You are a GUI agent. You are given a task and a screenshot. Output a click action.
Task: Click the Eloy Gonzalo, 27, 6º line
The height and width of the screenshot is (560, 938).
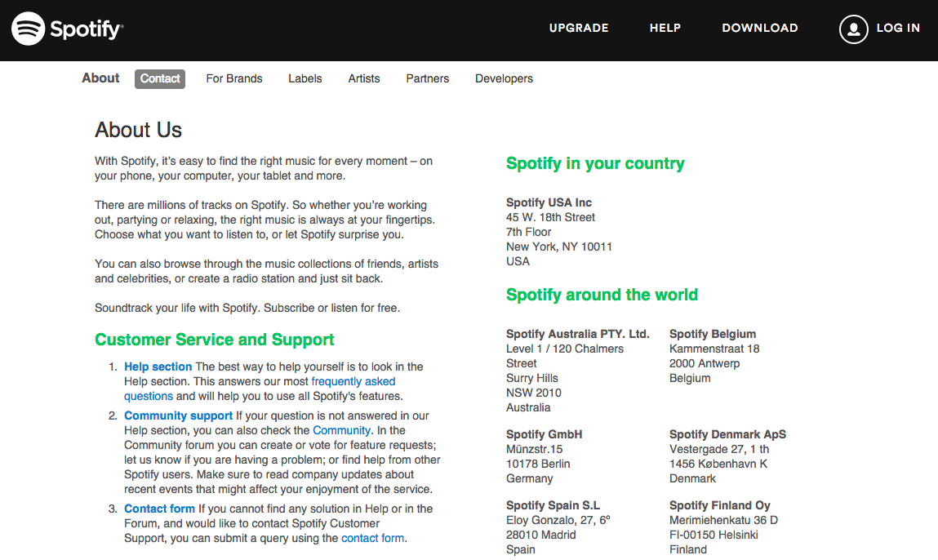(558, 521)
